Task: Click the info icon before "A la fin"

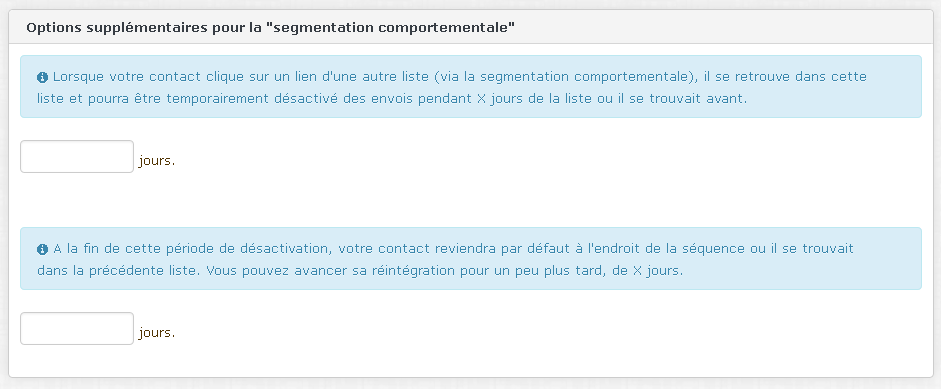Action: point(43,249)
